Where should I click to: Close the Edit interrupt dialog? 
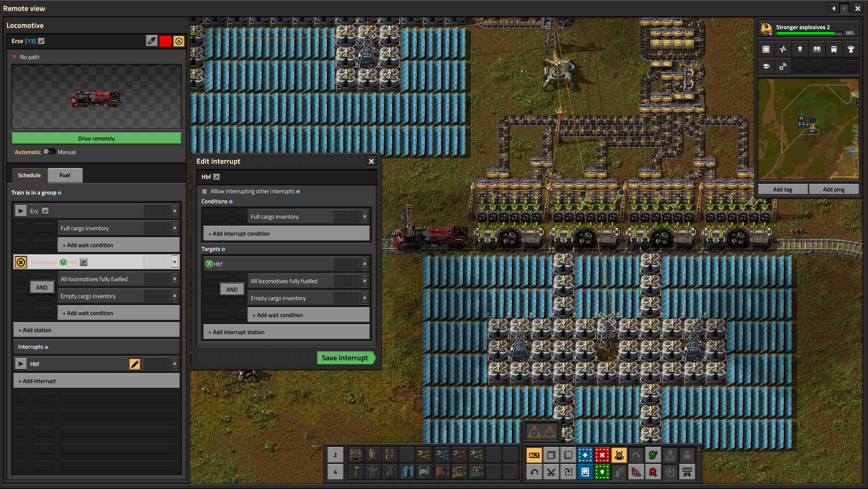coord(371,161)
